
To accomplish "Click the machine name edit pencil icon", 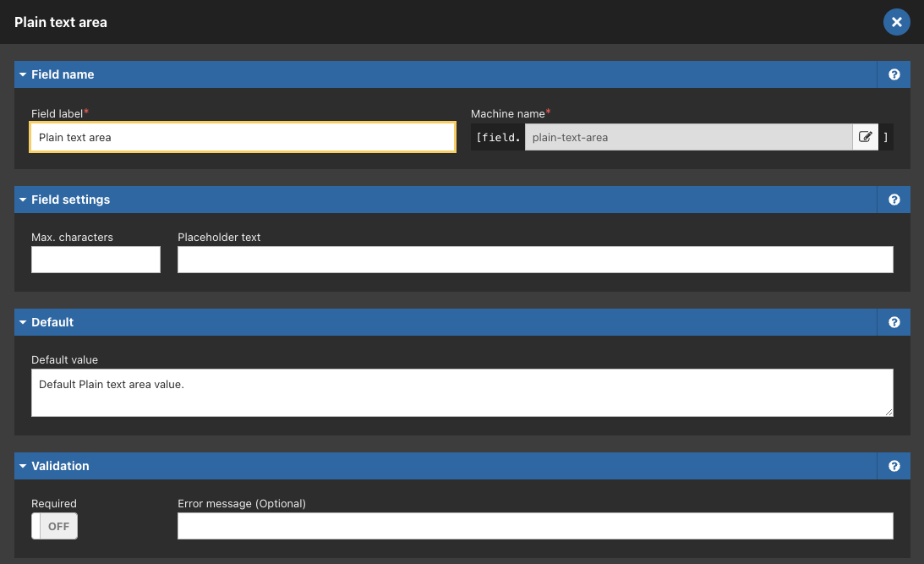I will tap(865, 137).
